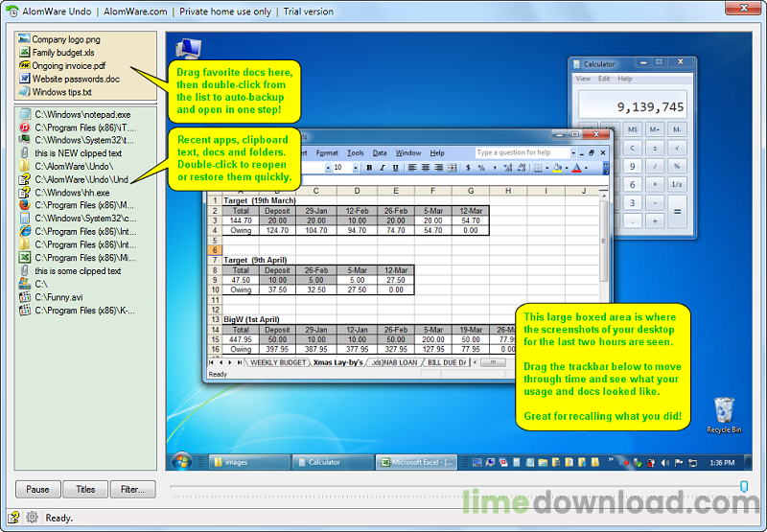Image resolution: width=767 pixels, height=532 pixels.
Task: Open the help question box dropdown arrow
Action: pos(573,153)
